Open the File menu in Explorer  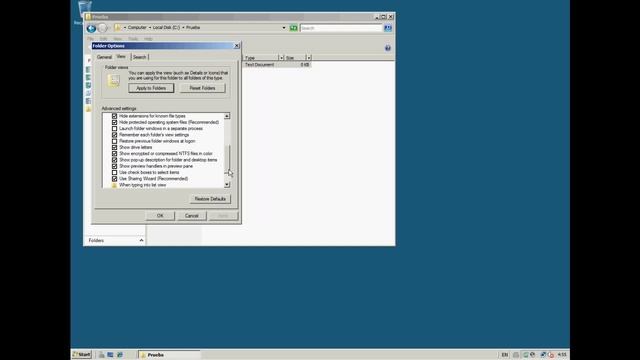[90, 39]
